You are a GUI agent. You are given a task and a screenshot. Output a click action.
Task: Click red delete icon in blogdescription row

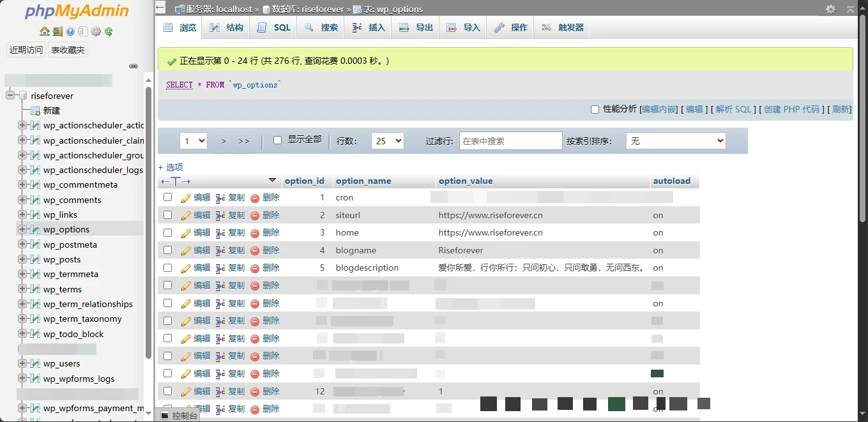255,268
